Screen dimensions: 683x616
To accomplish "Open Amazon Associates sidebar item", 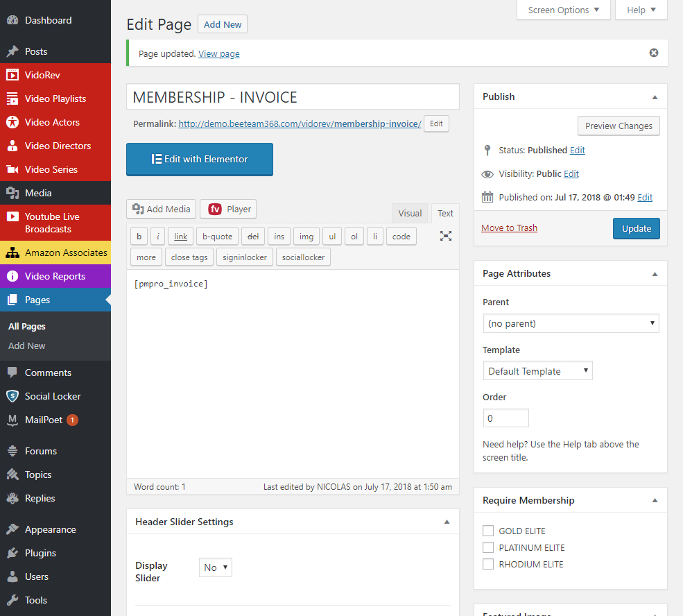I will tap(66, 253).
